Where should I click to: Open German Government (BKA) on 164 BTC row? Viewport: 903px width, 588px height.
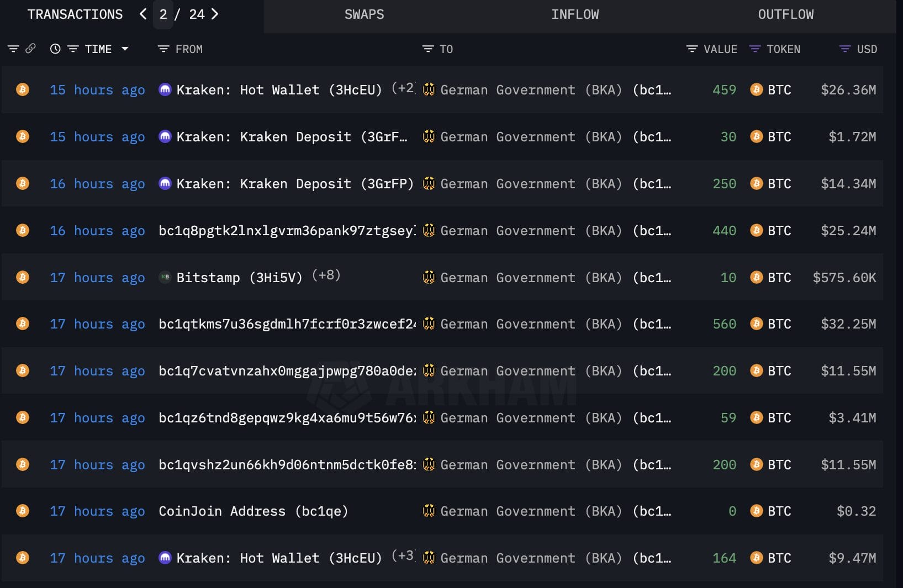(x=531, y=558)
